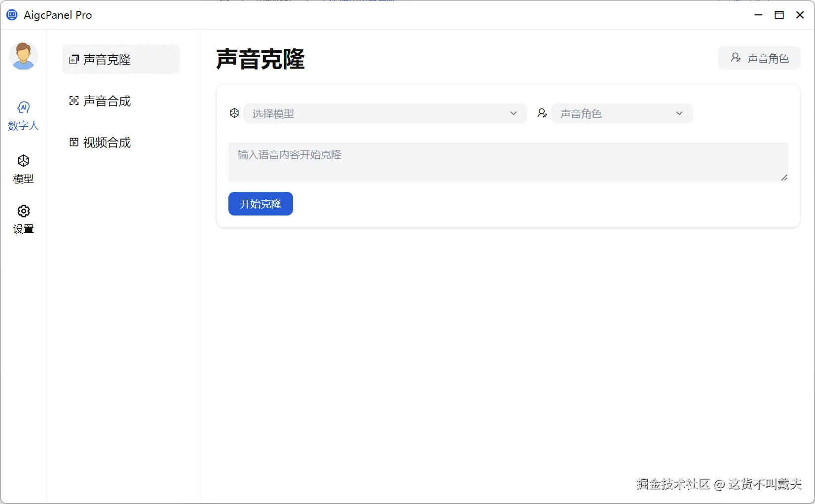Open the 数字人 section icon

coord(23,108)
